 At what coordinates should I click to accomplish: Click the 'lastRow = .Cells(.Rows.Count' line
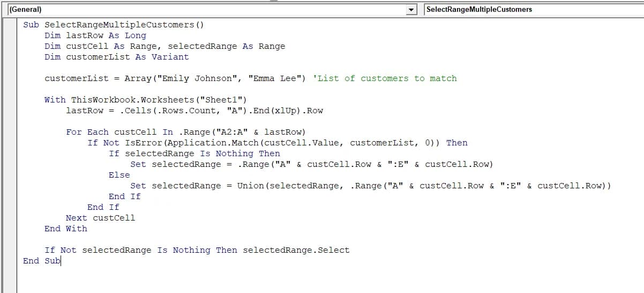coord(194,111)
